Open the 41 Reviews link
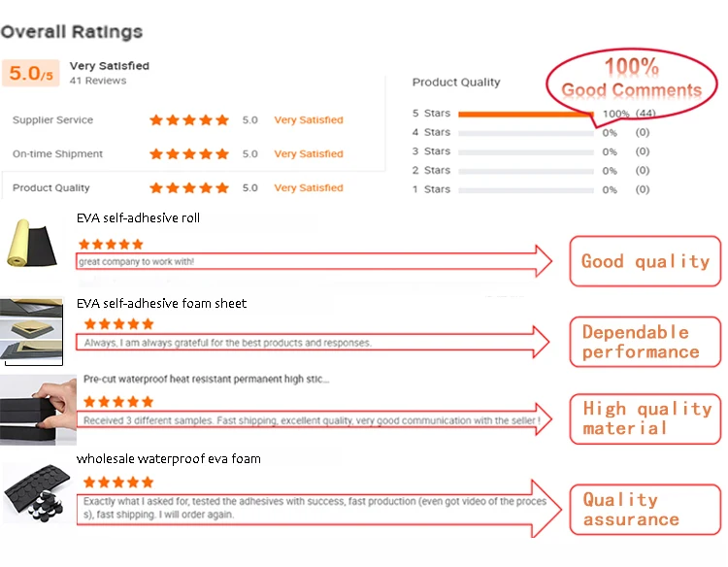 click(98, 81)
